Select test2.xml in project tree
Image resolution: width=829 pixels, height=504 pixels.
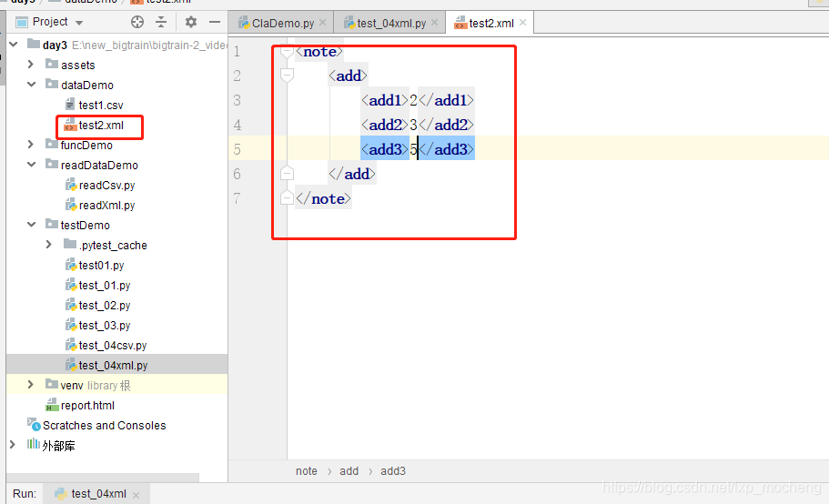pos(100,126)
